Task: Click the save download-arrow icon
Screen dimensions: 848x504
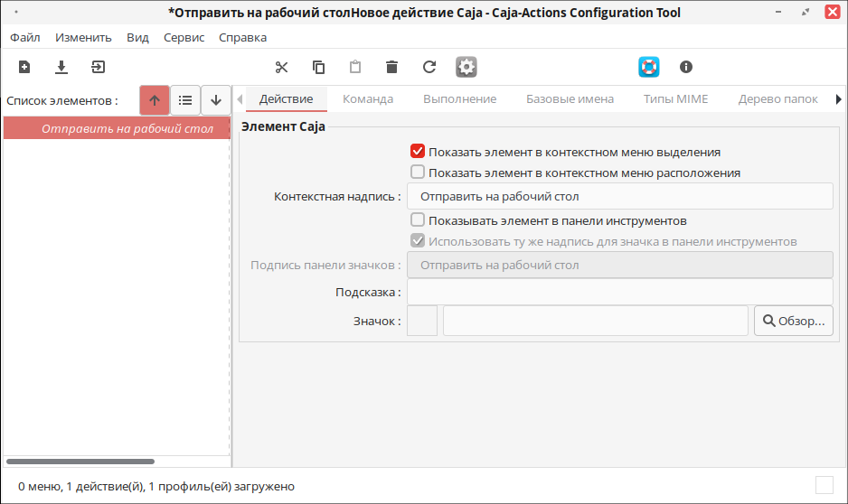Action: click(x=61, y=67)
